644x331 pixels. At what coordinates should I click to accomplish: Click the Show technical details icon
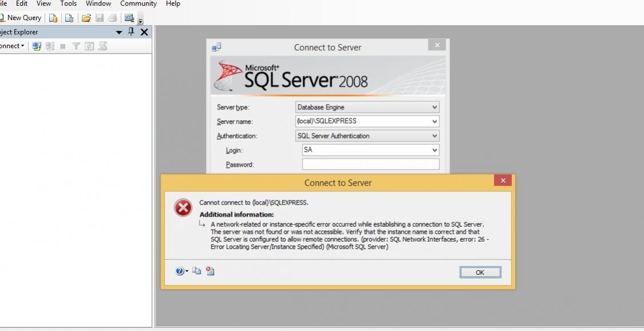click(x=210, y=270)
